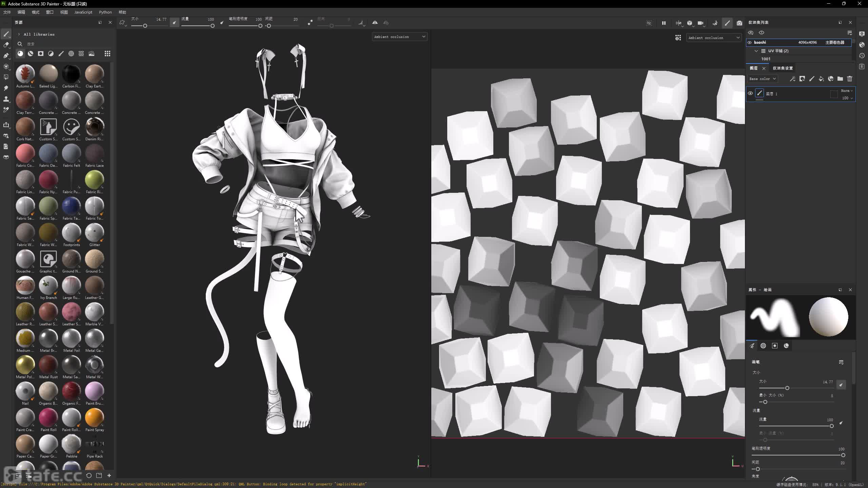
Task: Select UV tile 1001
Action: pyautogui.click(x=766, y=59)
